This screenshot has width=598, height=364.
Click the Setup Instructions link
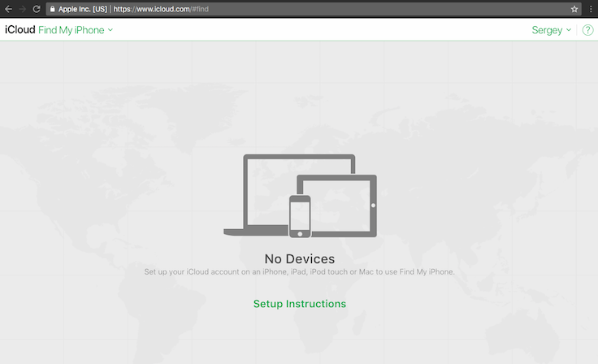tap(300, 304)
